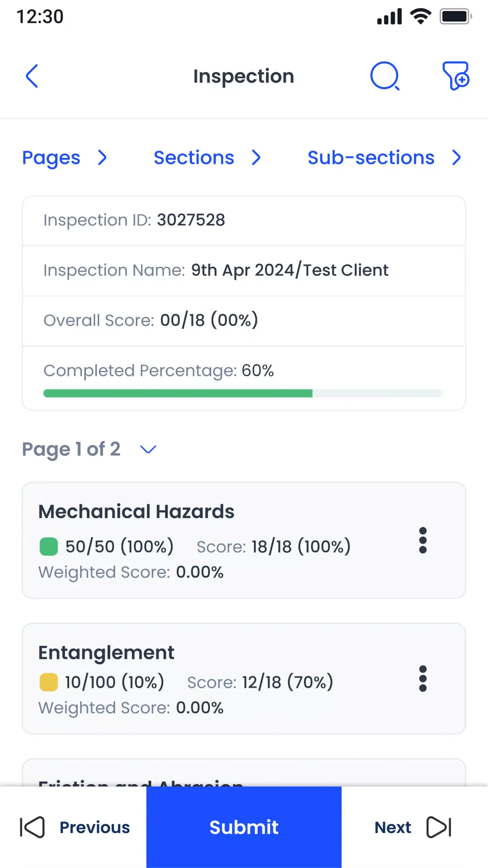Tap the 12:30 clock

coord(40,17)
